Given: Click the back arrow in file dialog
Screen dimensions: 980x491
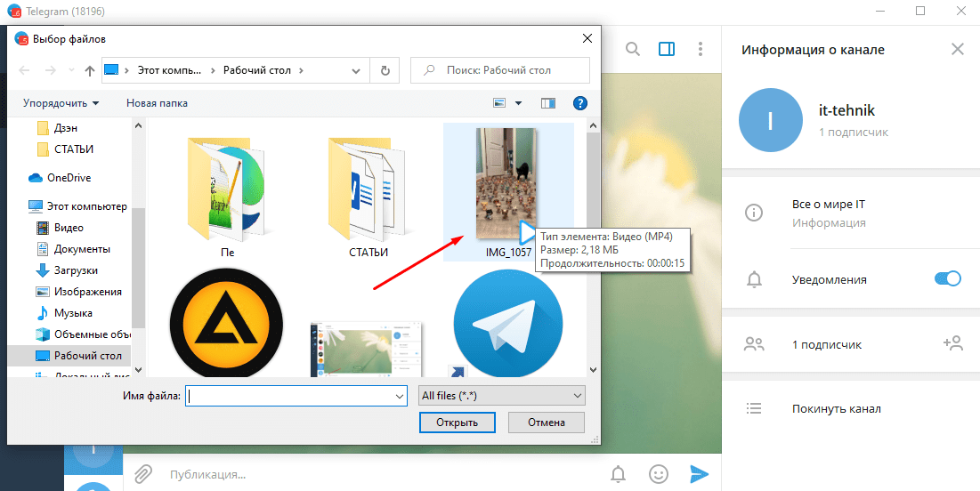Looking at the screenshot, I should 24,70.
